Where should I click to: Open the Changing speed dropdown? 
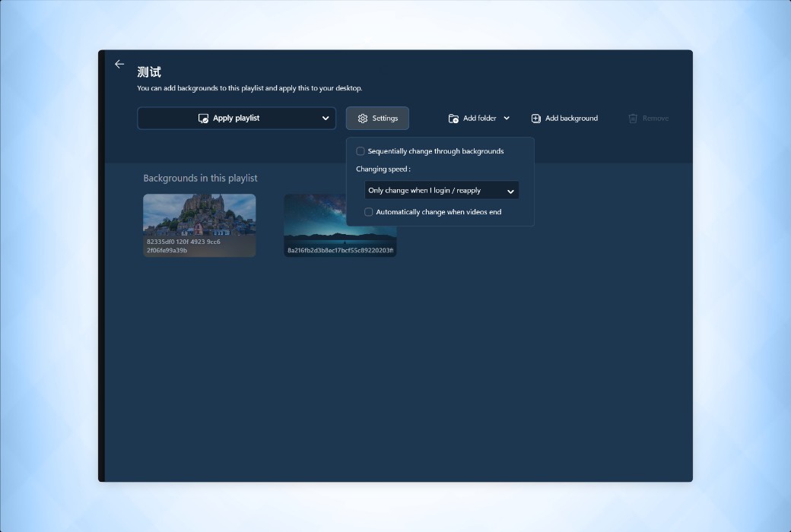pos(441,190)
